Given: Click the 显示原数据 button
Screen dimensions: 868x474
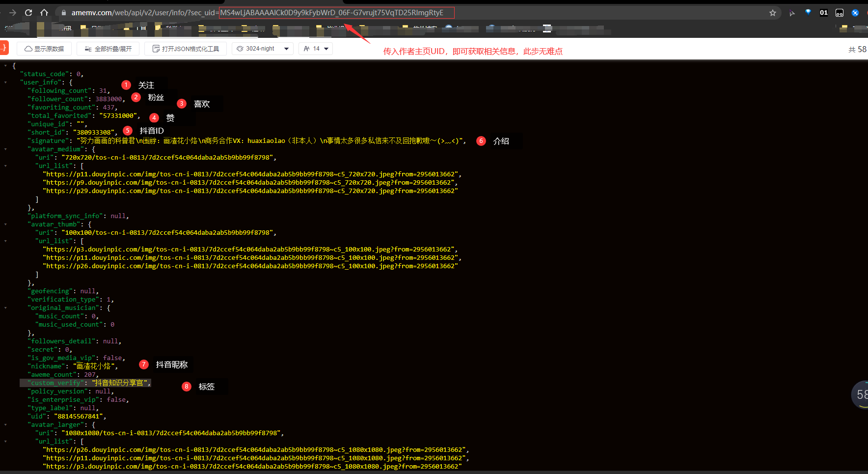Looking at the screenshot, I should pyautogui.click(x=44, y=49).
